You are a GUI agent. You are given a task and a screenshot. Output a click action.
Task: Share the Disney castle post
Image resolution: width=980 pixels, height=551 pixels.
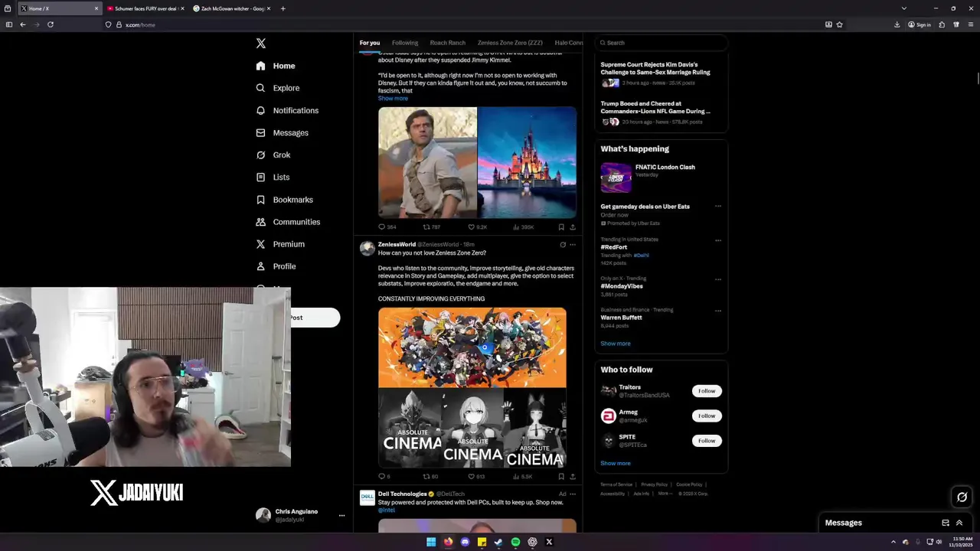tap(572, 227)
